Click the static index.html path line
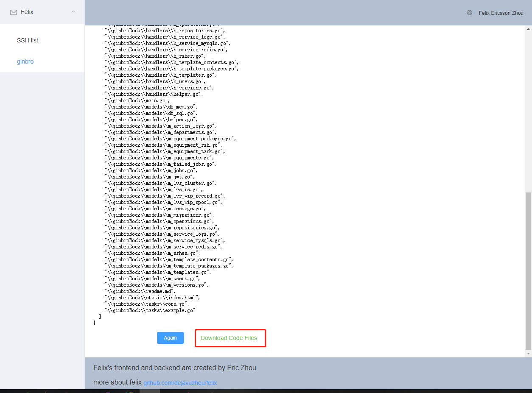This screenshot has width=532, height=393. coord(152,298)
